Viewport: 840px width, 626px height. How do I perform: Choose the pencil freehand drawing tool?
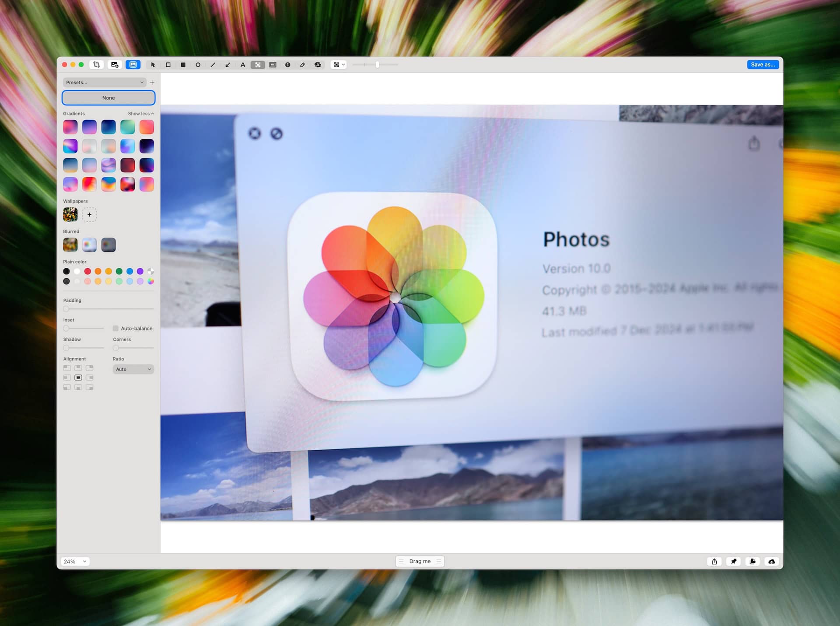pyautogui.click(x=302, y=64)
